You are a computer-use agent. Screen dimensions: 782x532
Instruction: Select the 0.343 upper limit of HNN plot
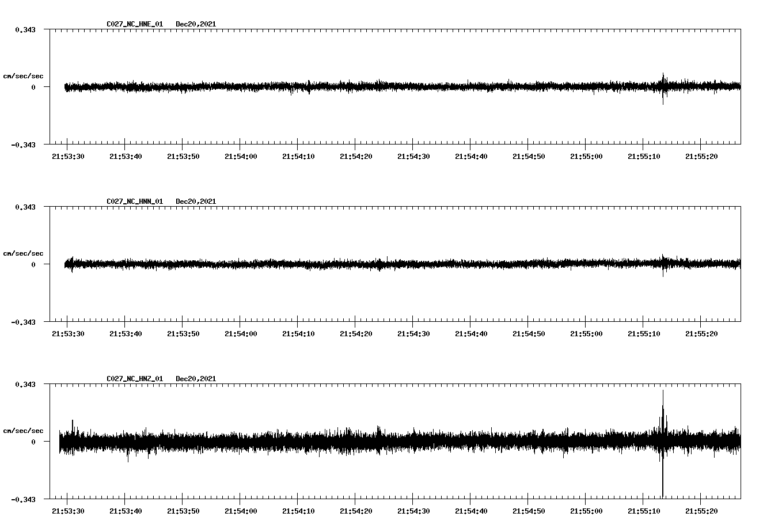pyautogui.click(x=25, y=207)
